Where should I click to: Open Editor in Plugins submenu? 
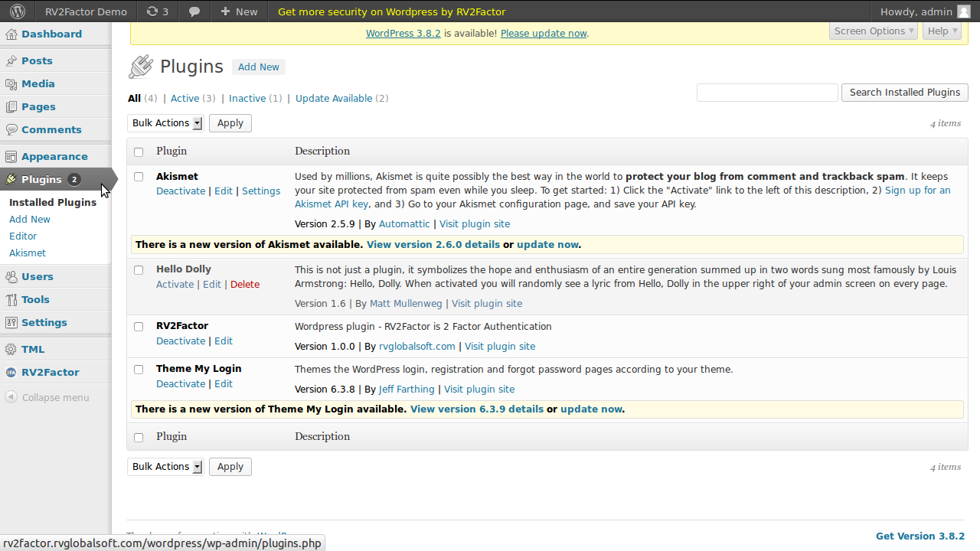click(x=23, y=236)
